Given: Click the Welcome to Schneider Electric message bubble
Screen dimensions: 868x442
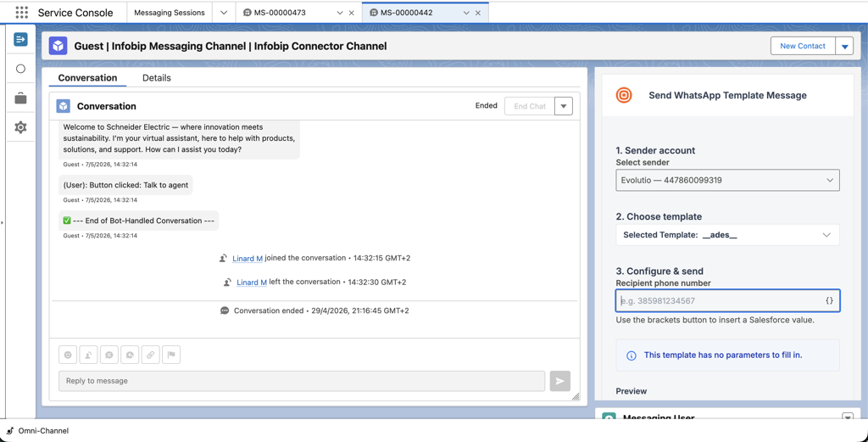Looking at the screenshot, I should pyautogui.click(x=180, y=138).
